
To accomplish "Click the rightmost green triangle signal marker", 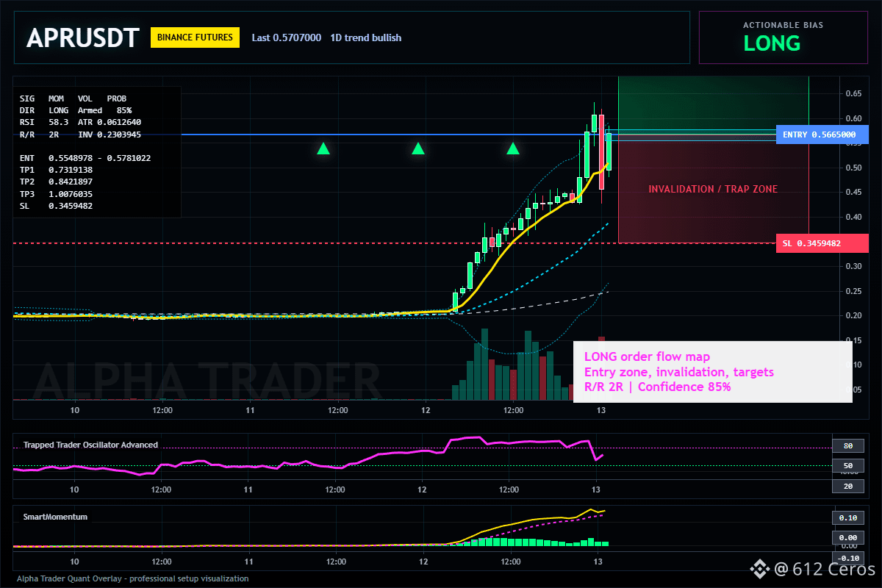I will [513, 148].
